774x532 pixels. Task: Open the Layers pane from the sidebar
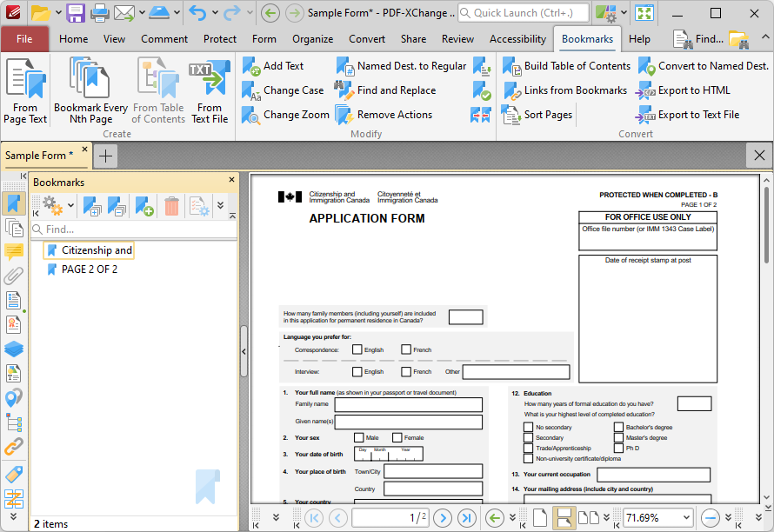coord(14,349)
